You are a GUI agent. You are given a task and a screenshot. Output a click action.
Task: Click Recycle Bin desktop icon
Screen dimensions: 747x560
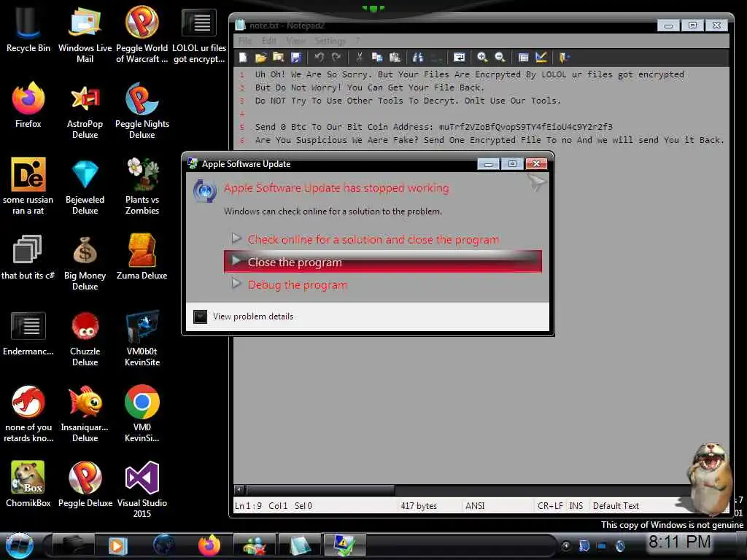coord(28,29)
